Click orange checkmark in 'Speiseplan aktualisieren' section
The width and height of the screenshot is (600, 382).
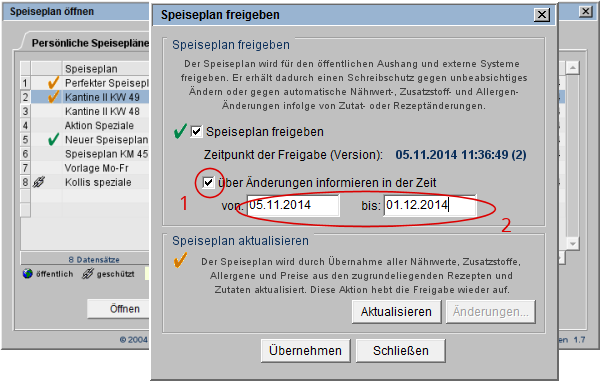pos(180,260)
